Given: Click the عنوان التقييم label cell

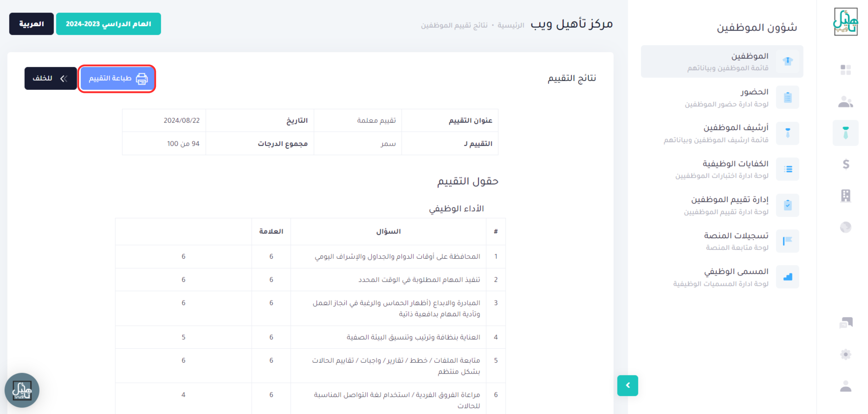Looking at the screenshot, I should (x=450, y=121).
